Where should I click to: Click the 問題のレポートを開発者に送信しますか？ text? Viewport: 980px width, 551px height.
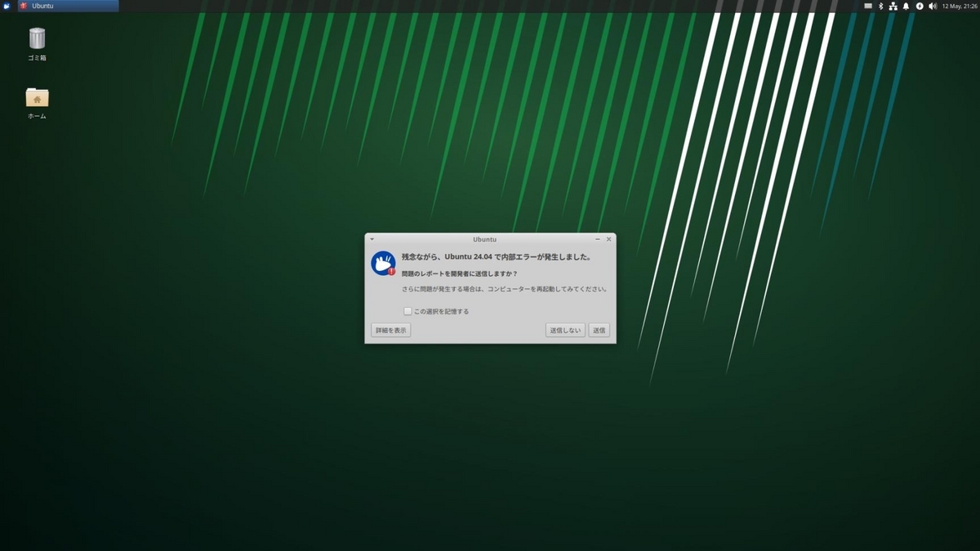click(x=460, y=273)
